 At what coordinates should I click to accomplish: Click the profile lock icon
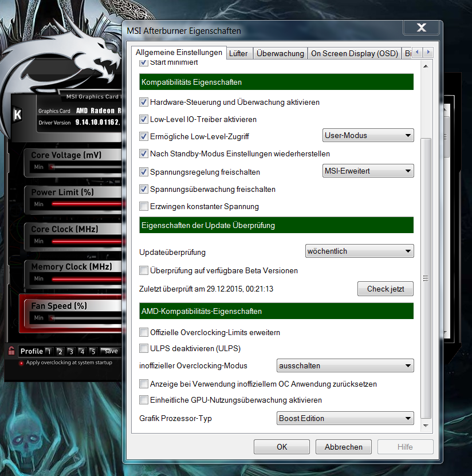coord(11,351)
